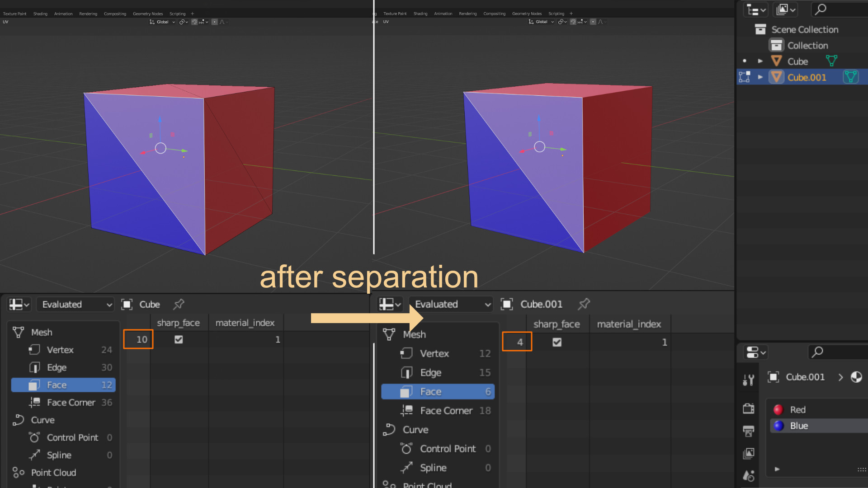Select the Edge domain in Cube spreadsheet
The image size is (868, 488).
pos(57,367)
